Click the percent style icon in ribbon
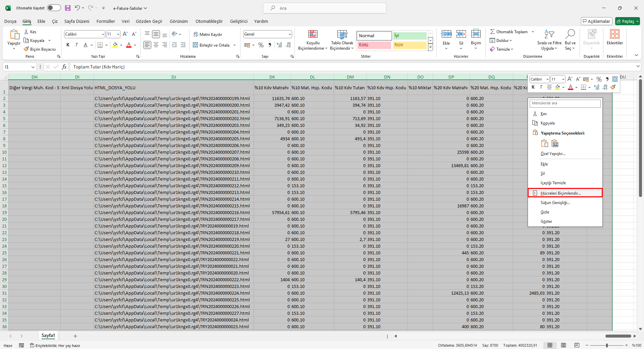 (261, 45)
